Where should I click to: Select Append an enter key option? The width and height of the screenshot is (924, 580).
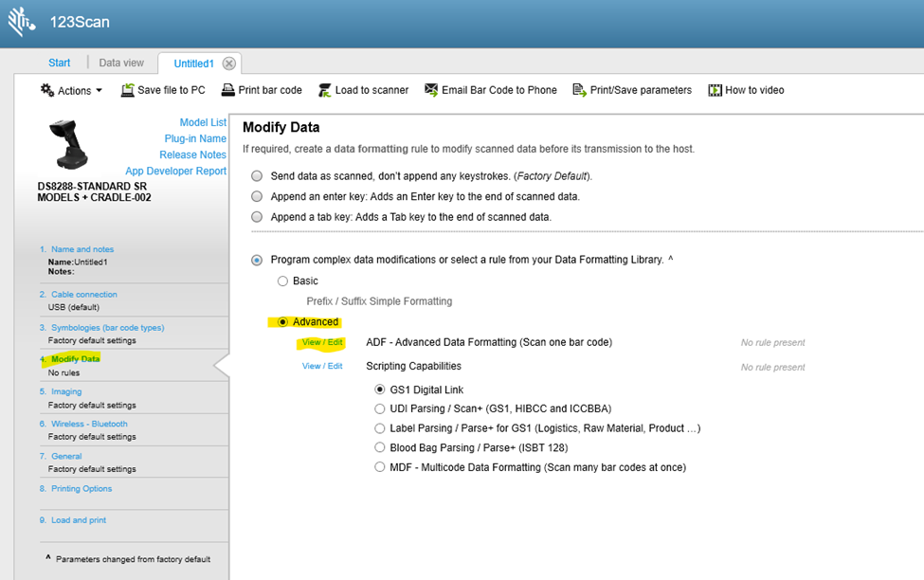pyautogui.click(x=257, y=196)
